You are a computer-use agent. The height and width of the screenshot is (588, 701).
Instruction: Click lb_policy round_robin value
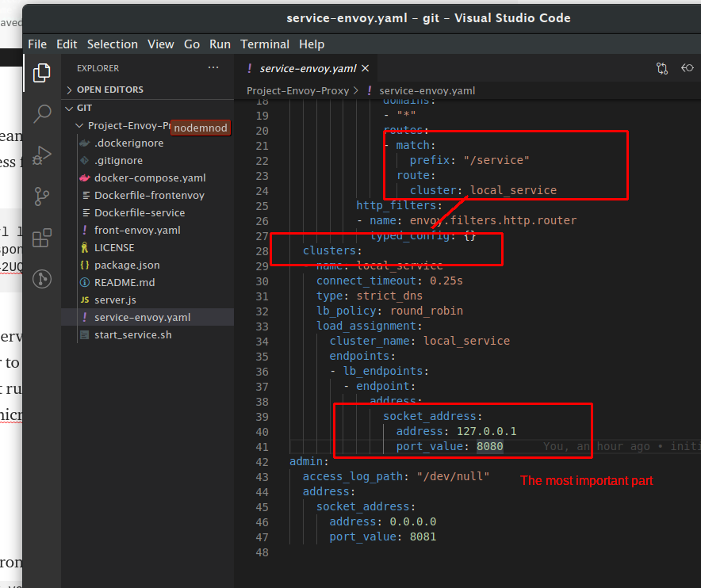[427, 311]
